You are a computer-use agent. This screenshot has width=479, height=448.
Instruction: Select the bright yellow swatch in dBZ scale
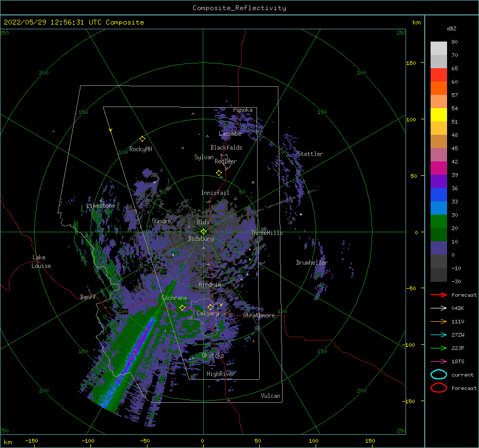coord(439,115)
